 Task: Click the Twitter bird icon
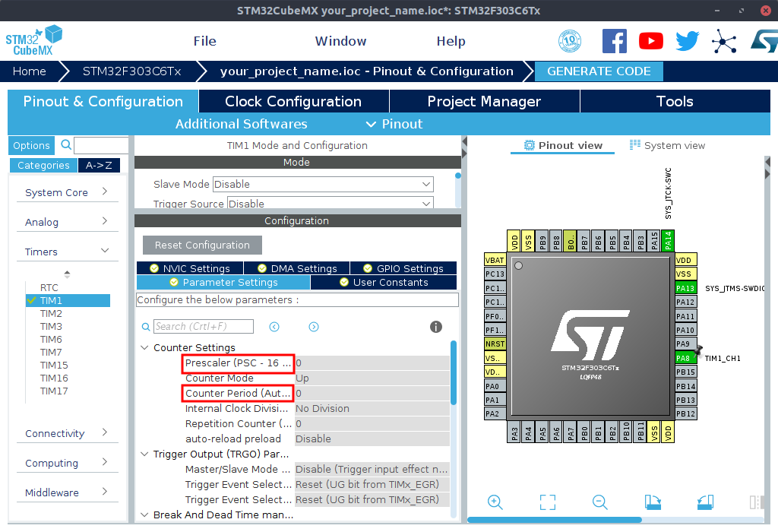coord(687,41)
